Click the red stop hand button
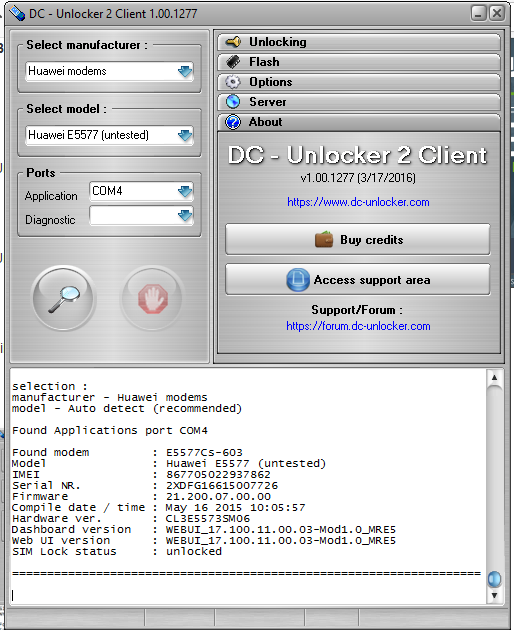The height and width of the screenshot is (630, 514). (152, 298)
